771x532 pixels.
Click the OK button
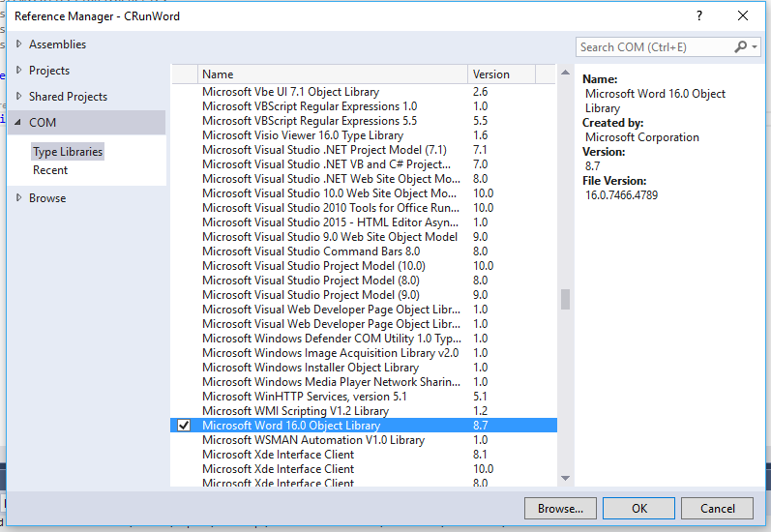click(x=638, y=509)
